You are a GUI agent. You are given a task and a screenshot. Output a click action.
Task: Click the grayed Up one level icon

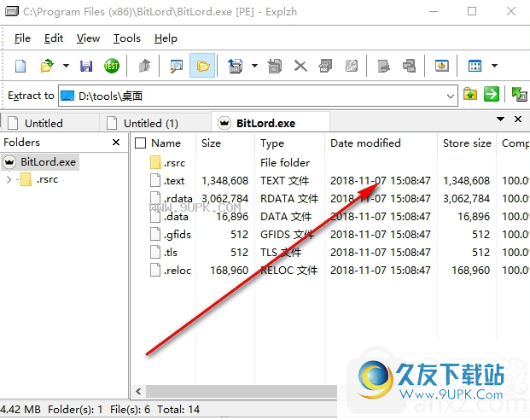click(145, 66)
